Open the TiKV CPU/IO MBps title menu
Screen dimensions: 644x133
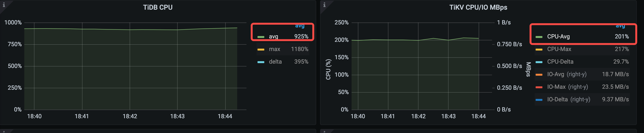(x=478, y=7)
